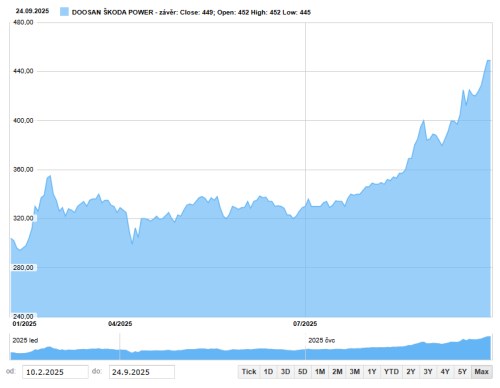
Task: Click the 400,00 y-axis label
Action: 23,120
